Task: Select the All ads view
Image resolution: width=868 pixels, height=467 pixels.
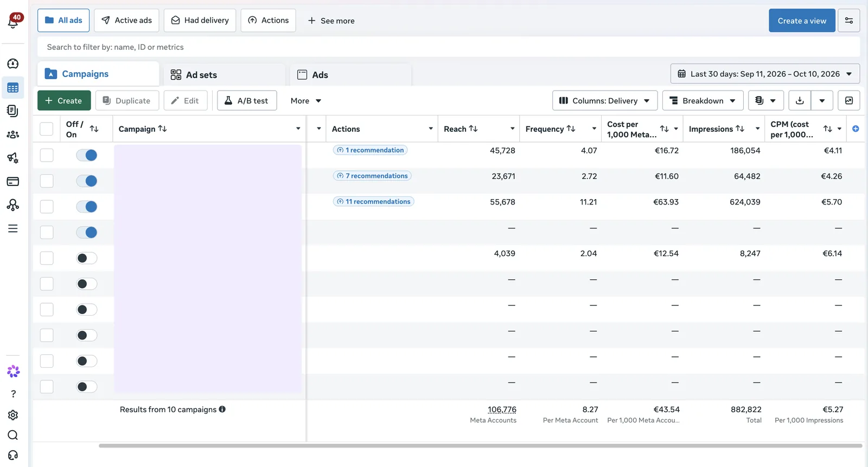Action: (63, 20)
